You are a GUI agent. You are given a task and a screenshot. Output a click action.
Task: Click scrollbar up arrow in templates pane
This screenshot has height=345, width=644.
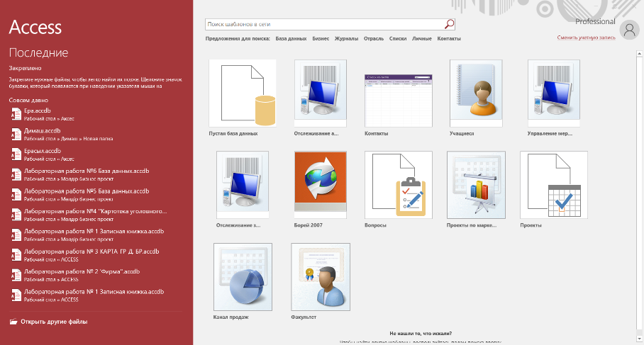[x=640, y=54]
